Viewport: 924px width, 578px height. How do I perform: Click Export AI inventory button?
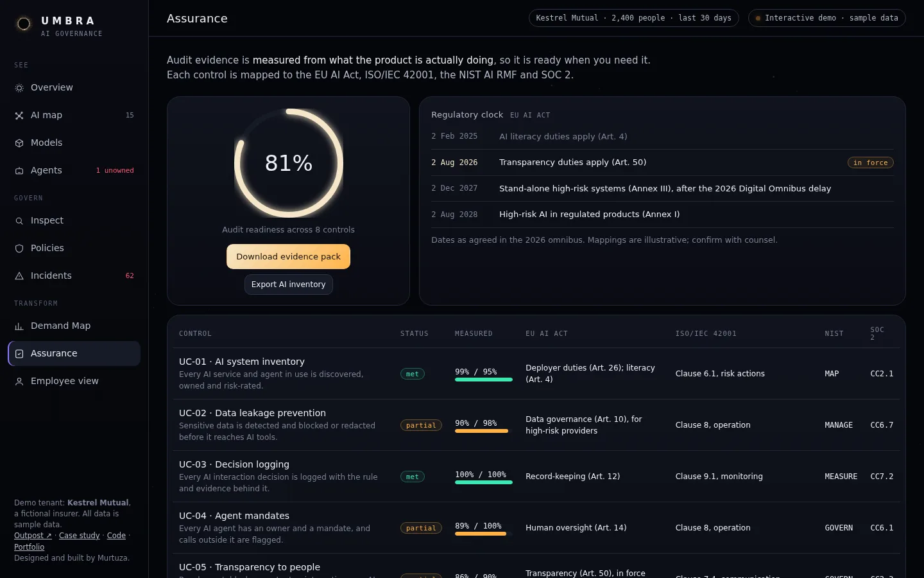[x=288, y=285]
